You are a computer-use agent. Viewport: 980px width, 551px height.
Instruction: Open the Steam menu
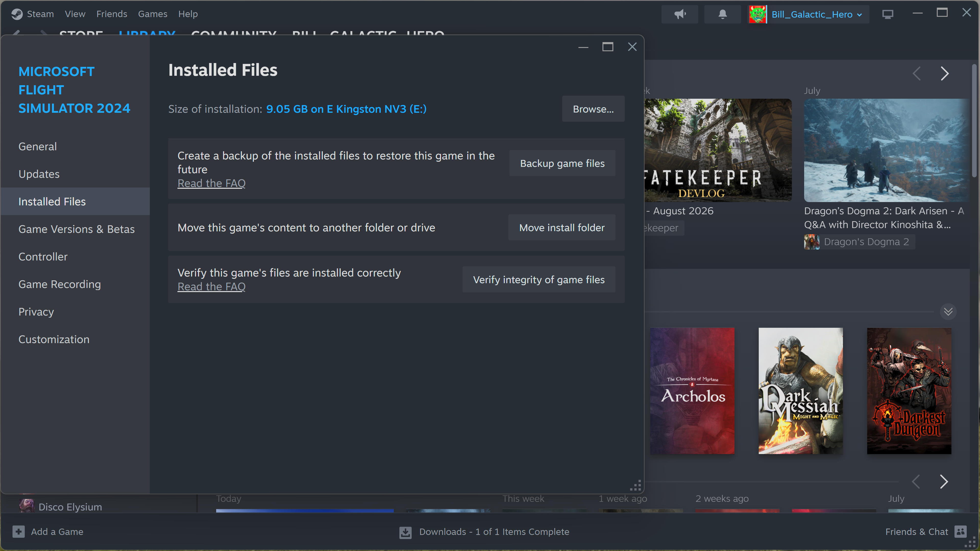[40, 14]
